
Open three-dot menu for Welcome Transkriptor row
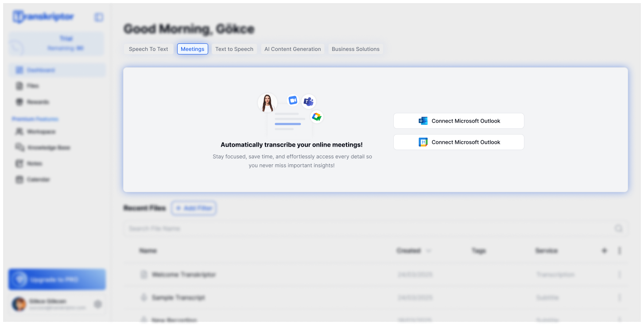[619, 275]
